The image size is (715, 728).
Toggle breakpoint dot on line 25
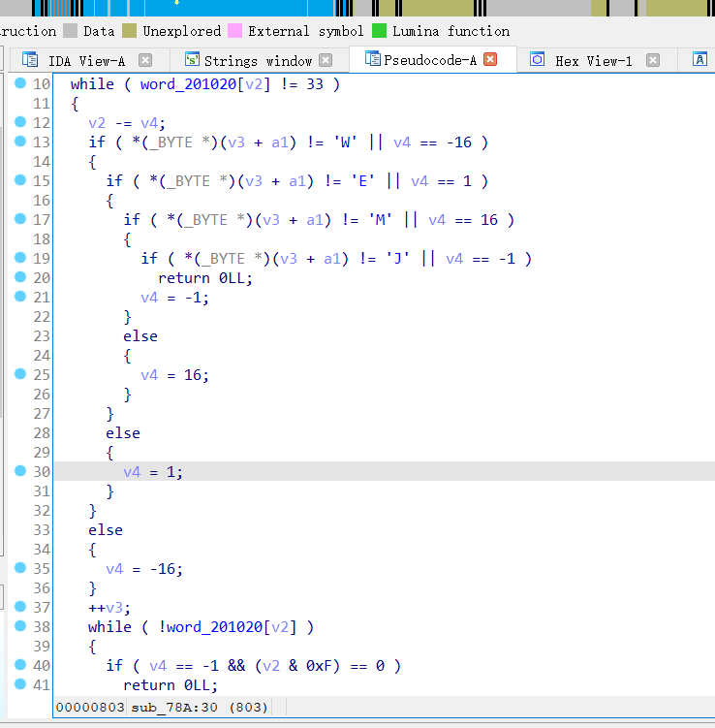click(20, 374)
